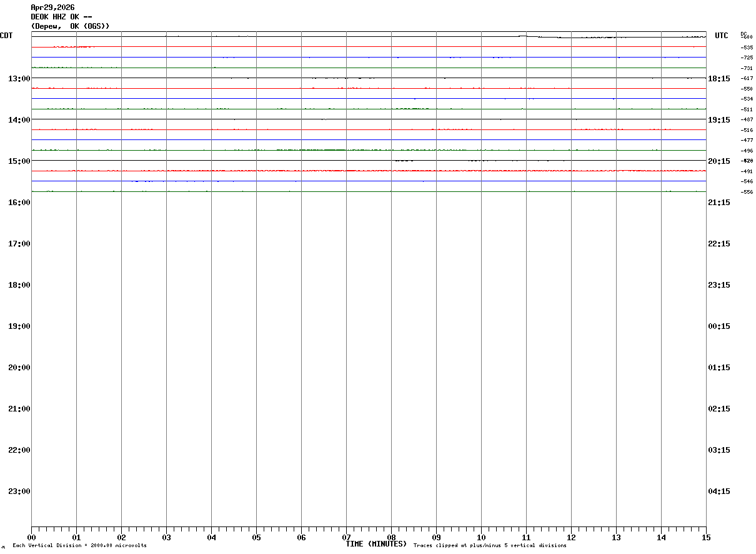Click the 22:15 UTC time label
The image size is (756, 554).
(x=719, y=244)
